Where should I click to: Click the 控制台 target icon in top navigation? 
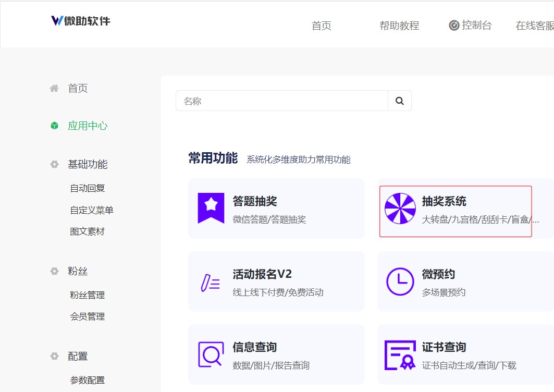454,26
